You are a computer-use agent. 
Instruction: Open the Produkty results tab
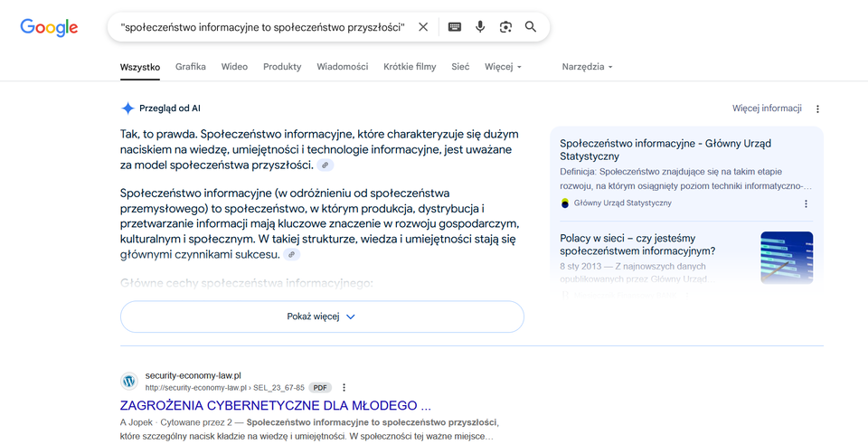(282, 66)
